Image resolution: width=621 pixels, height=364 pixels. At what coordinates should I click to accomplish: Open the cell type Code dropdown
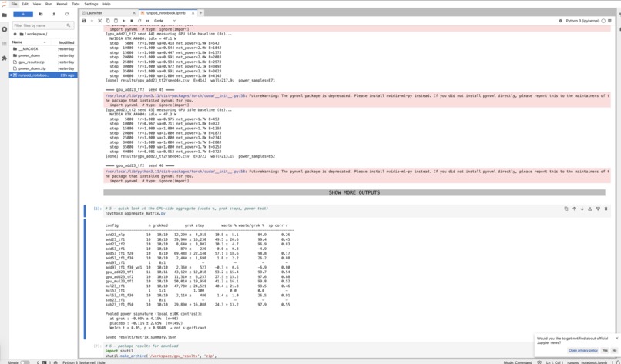164,21
